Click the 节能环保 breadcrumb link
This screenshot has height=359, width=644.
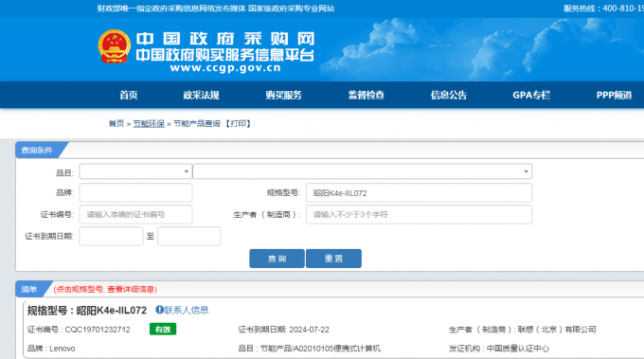(149, 123)
